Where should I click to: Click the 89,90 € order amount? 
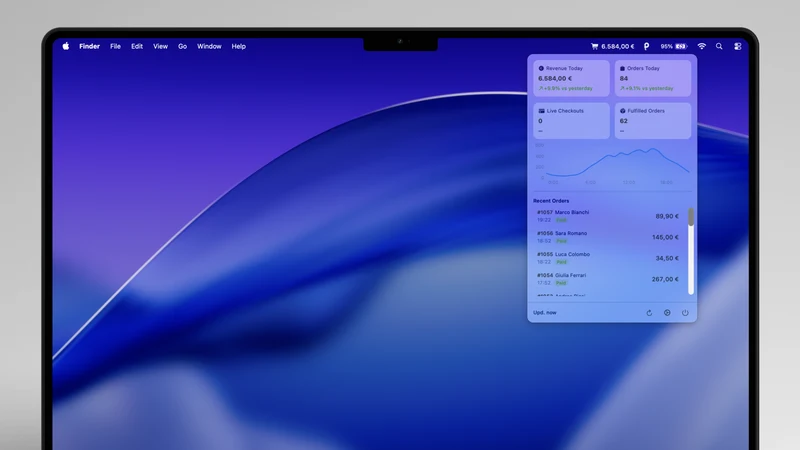click(x=667, y=216)
